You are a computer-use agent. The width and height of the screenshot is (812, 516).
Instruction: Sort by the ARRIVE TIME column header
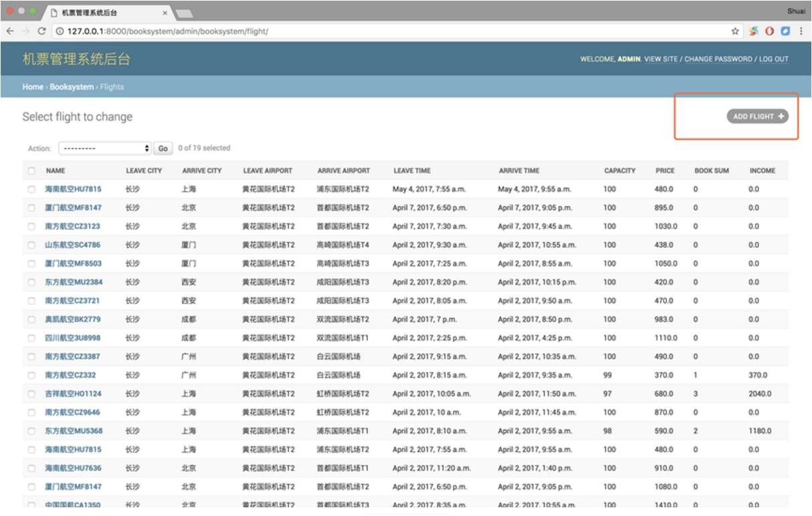point(519,170)
